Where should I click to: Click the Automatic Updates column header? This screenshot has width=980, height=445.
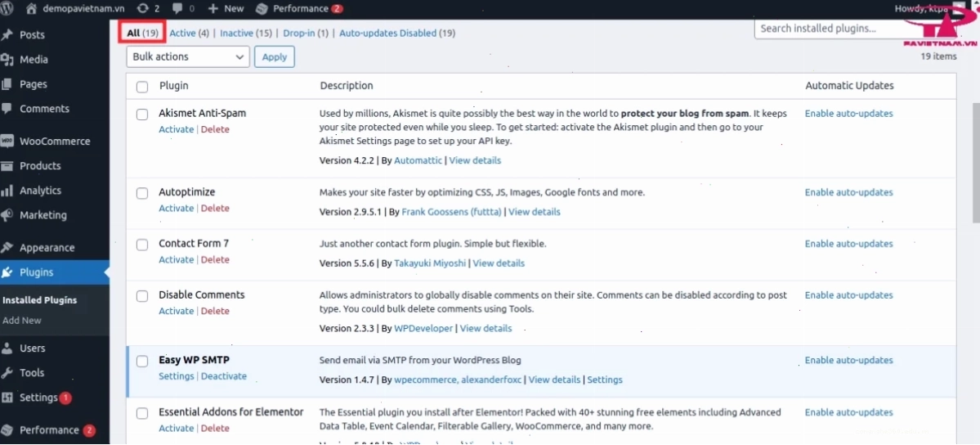[849, 86]
